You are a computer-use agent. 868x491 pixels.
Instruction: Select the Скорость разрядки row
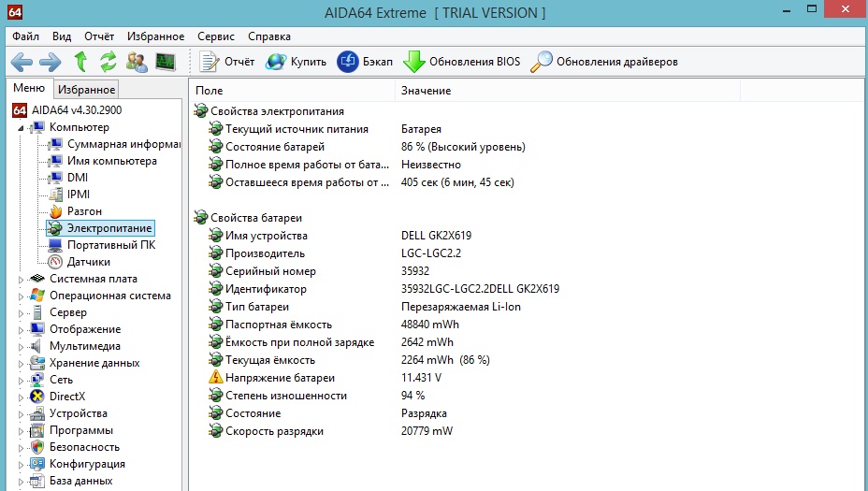274,431
